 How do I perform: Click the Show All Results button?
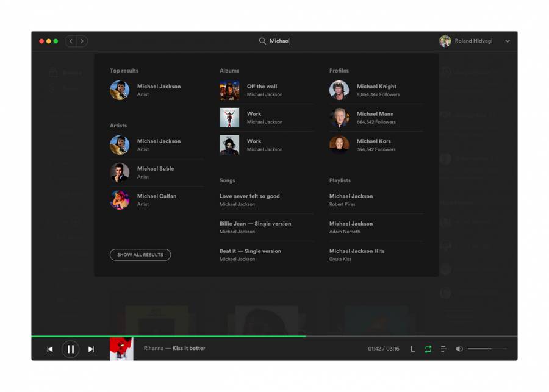click(140, 255)
